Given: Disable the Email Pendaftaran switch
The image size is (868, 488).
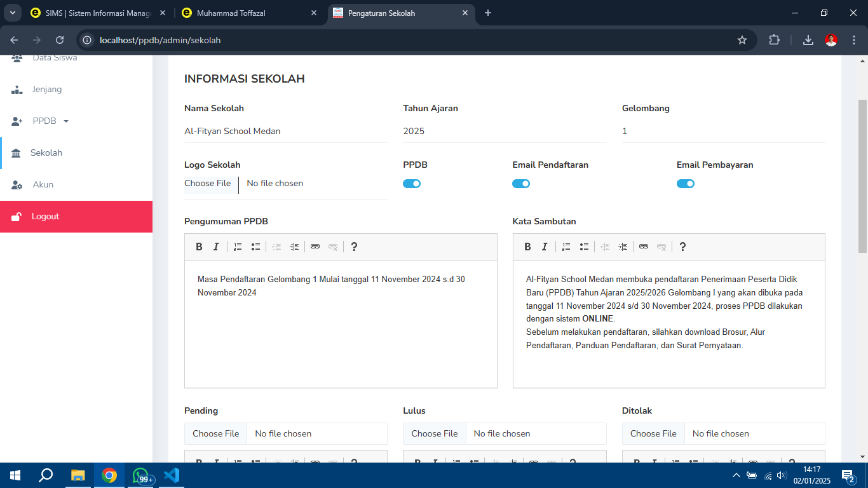Looking at the screenshot, I should click(x=521, y=184).
